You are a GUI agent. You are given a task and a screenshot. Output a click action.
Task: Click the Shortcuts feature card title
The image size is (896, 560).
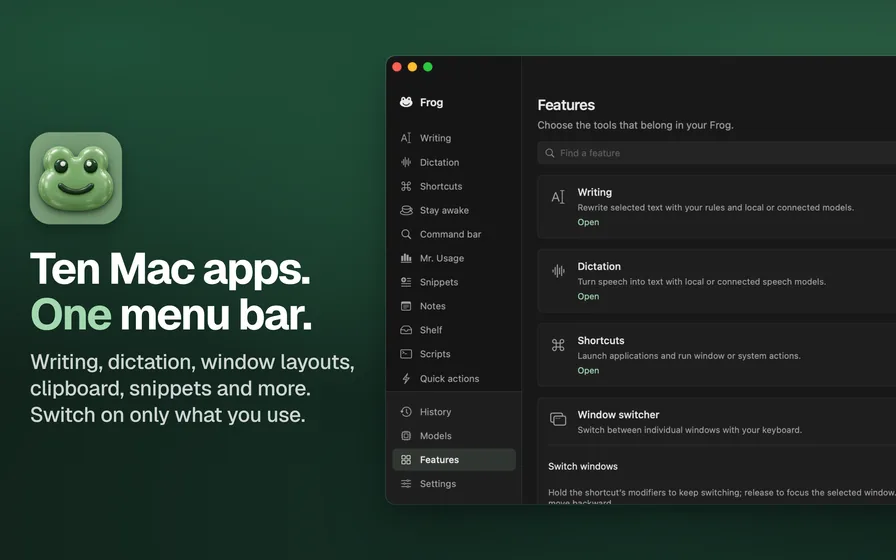click(601, 341)
